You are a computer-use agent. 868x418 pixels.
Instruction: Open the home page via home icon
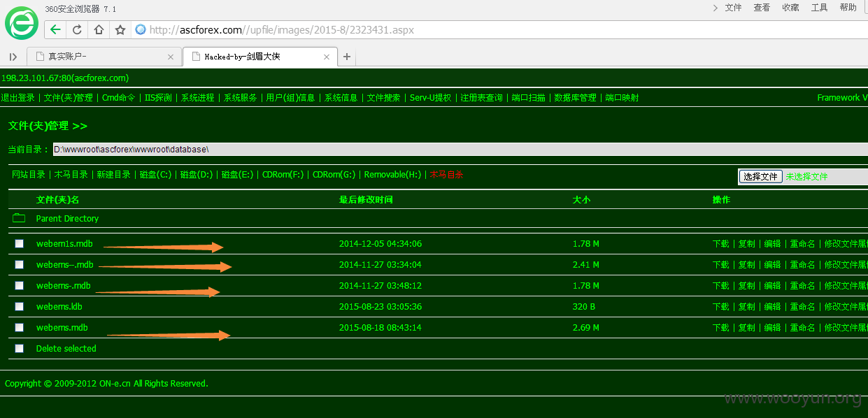click(x=99, y=30)
